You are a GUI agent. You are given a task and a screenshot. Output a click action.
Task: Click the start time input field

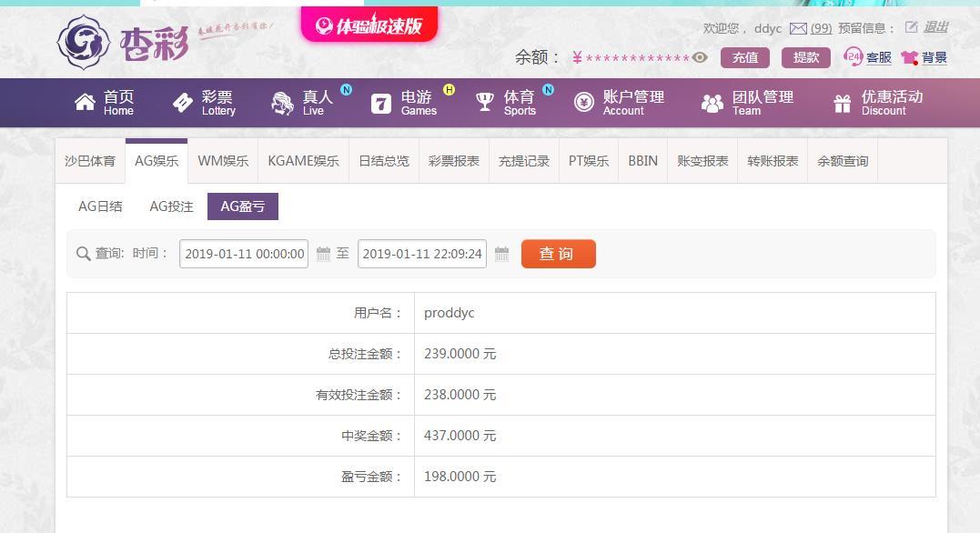tap(244, 254)
